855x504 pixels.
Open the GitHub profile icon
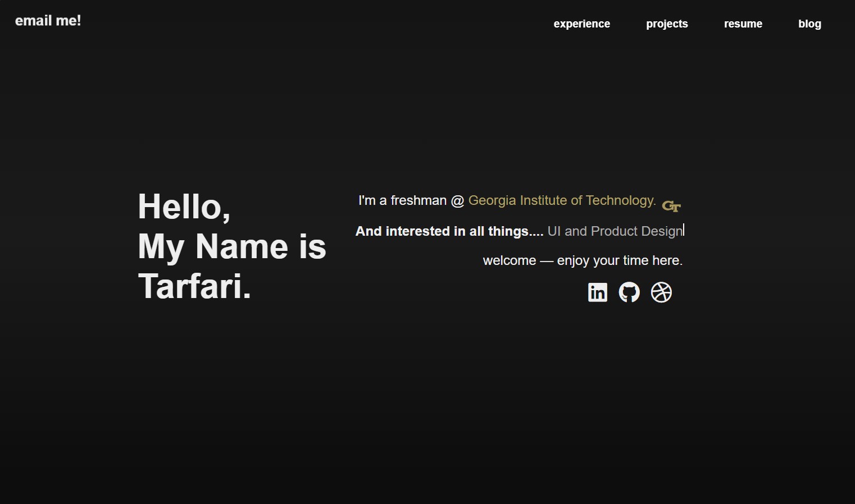coord(629,292)
